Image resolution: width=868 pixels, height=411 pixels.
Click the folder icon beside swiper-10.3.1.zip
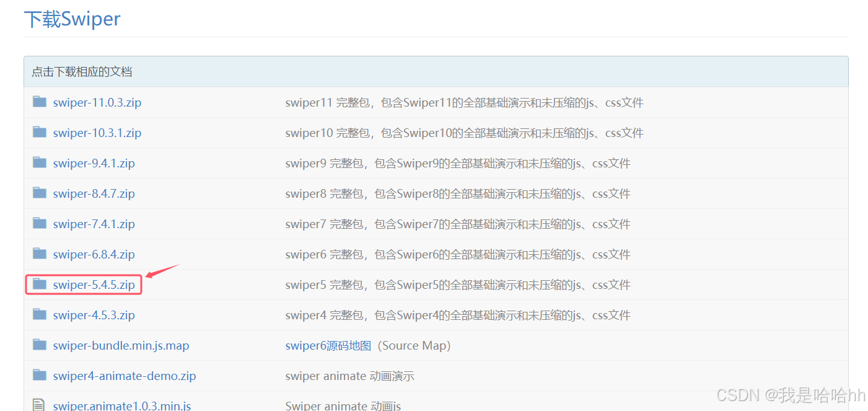(40, 132)
